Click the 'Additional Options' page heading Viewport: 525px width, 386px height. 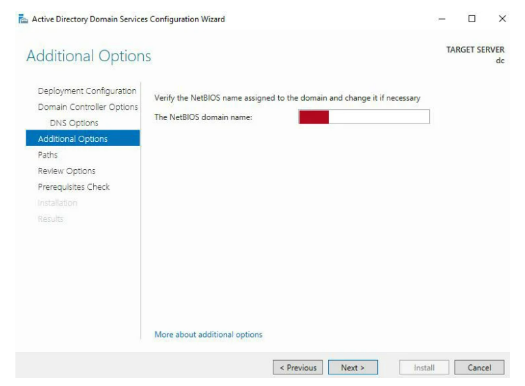pos(89,56)
